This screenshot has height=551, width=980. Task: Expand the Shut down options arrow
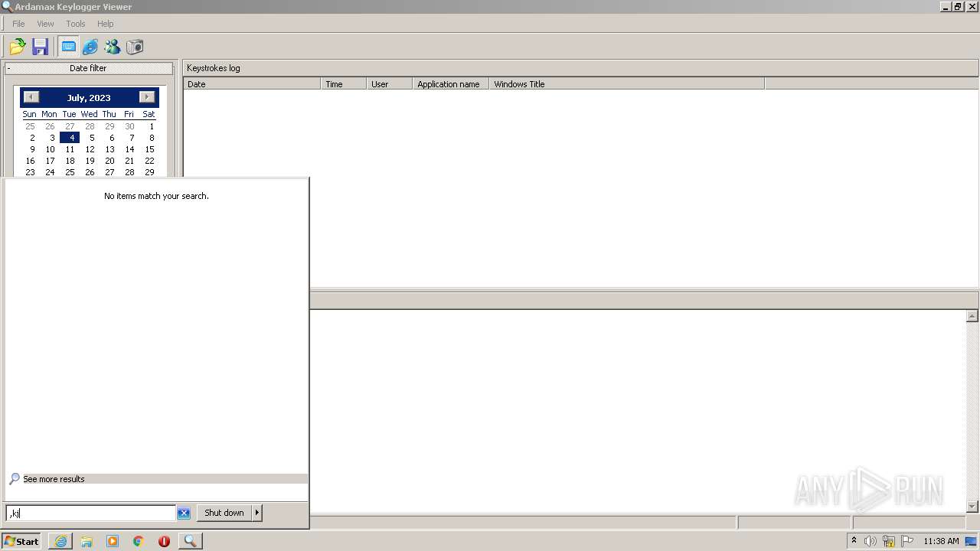(257, 513)
